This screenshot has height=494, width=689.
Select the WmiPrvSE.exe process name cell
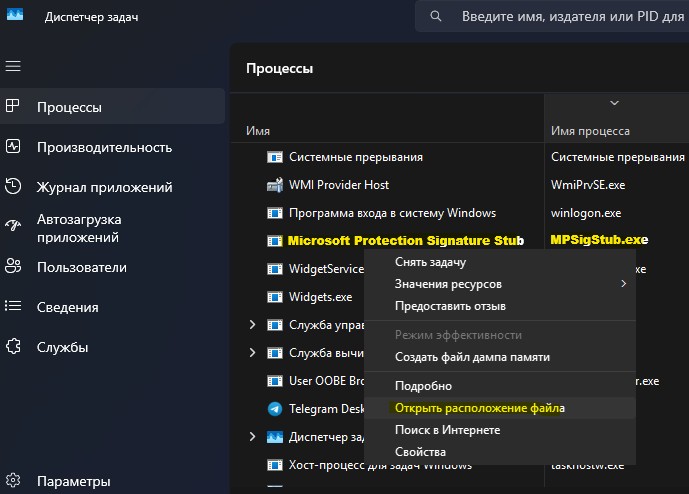pyautogui.click(x=588, y=185)
